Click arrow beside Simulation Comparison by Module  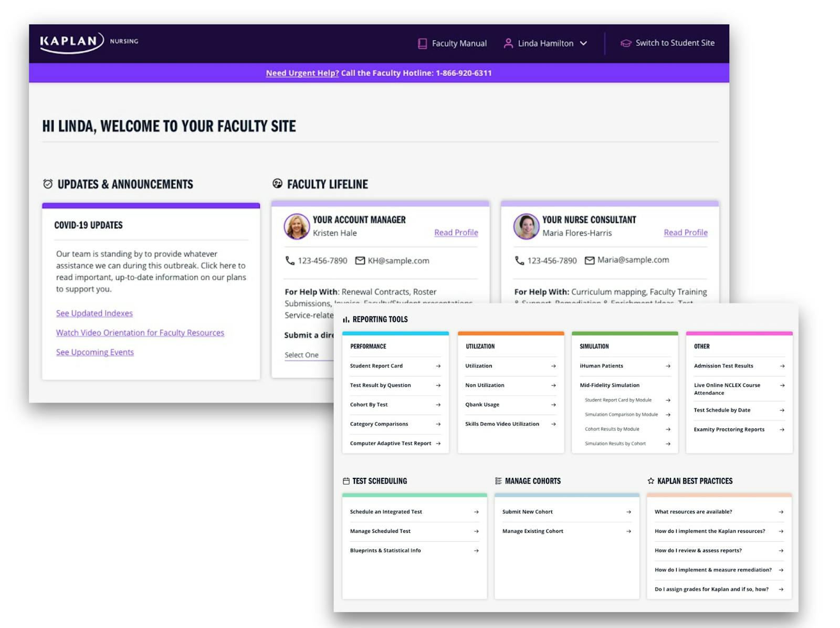(x=668, y=415)
